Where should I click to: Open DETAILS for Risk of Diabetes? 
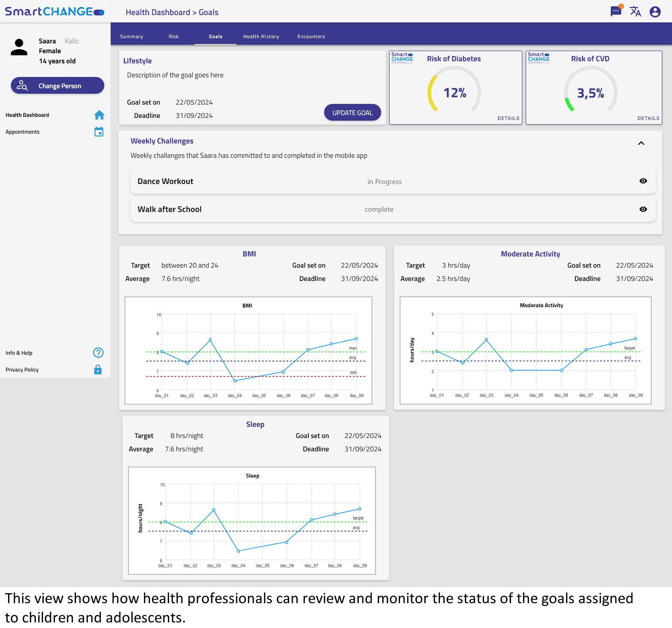pyautogui.click(x=508, y=118)
